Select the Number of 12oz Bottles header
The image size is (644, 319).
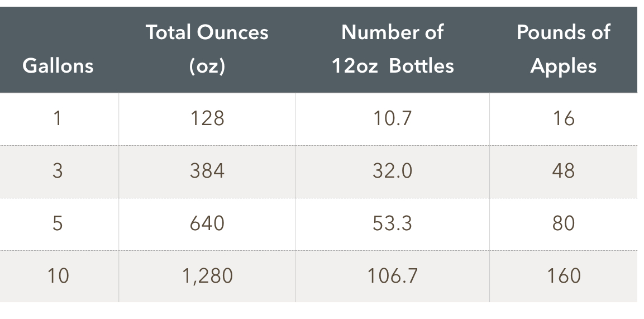click(x=393, y=49)
